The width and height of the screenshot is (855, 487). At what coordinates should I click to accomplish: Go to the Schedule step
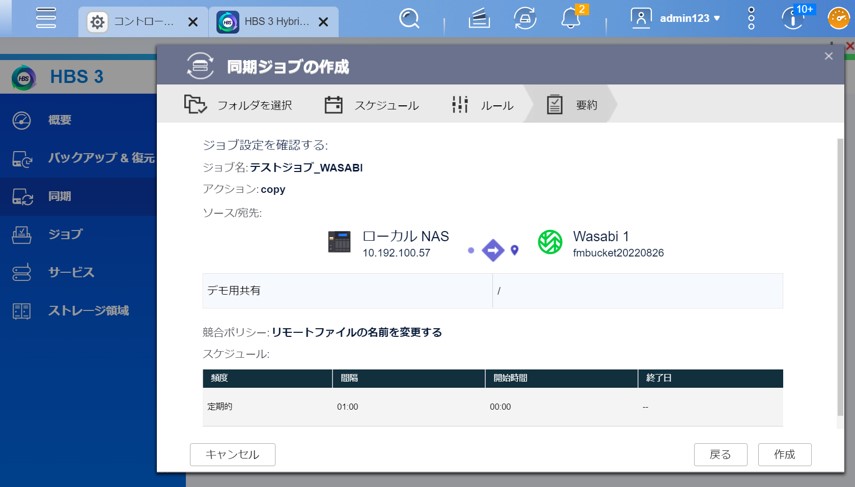point(372,105)
